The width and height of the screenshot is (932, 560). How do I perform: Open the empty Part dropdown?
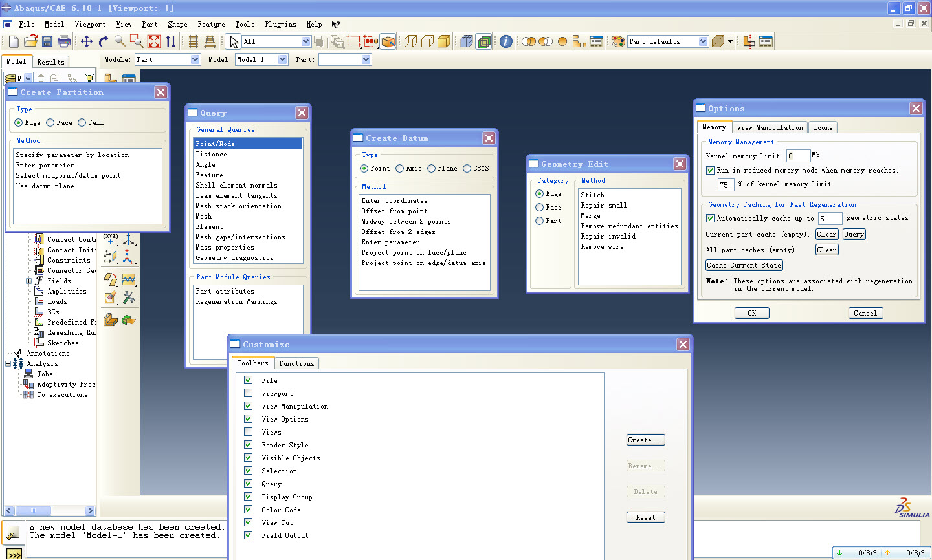[x=366, y=59]
